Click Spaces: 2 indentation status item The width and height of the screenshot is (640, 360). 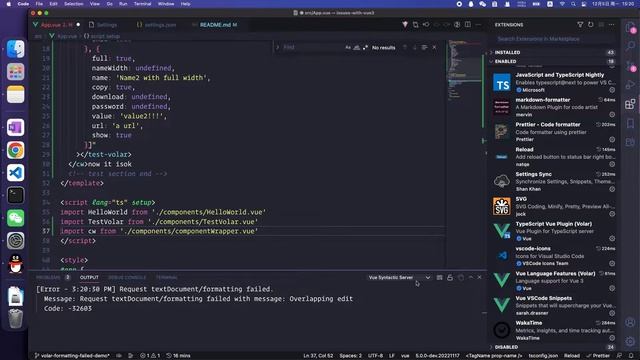(x=351, y=356)
